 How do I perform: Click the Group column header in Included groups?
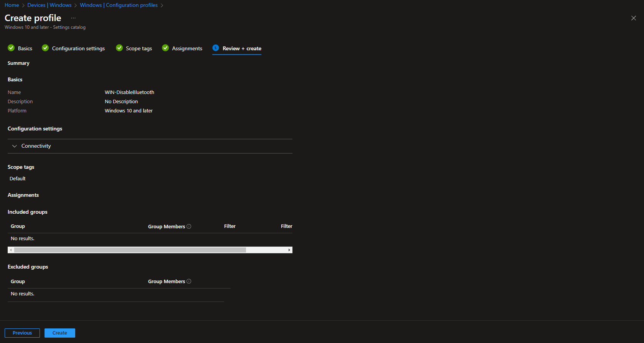(x=18, y=226)
